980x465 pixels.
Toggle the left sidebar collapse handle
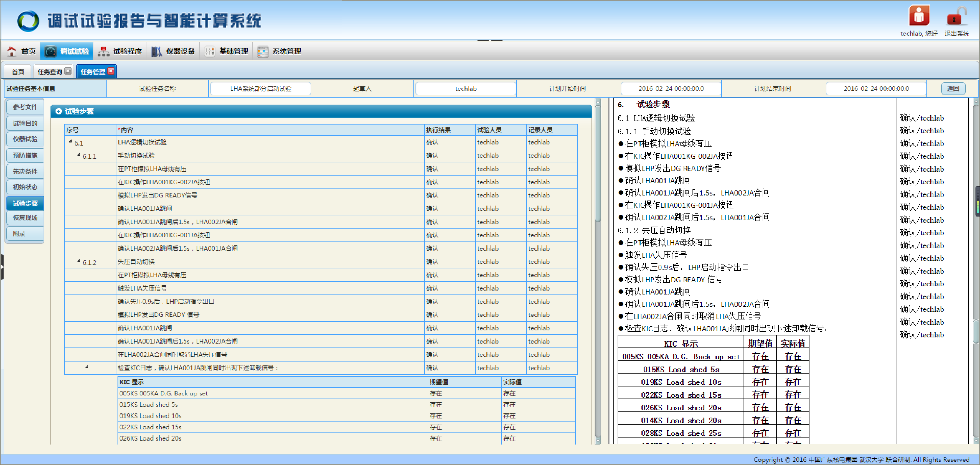point(2,267)
